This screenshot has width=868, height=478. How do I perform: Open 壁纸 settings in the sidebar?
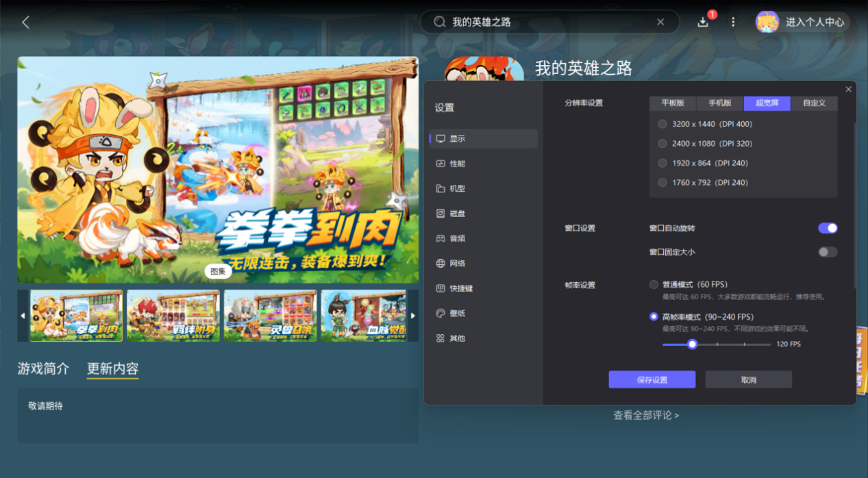[x=484, y=313]
